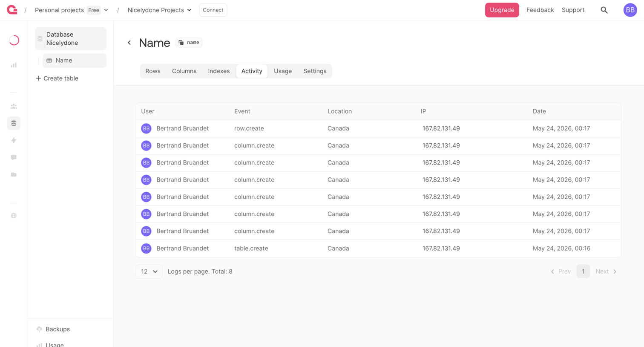
Task: Click the date May 24, 2026, 00:16
Action: click(x=561, y=248)
